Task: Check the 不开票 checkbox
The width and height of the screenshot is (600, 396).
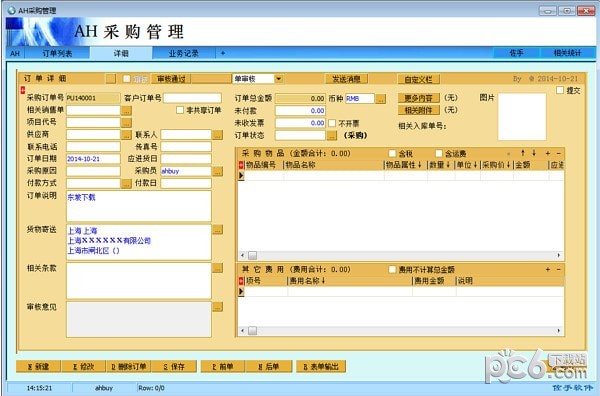Action: (x=332, y=123)
